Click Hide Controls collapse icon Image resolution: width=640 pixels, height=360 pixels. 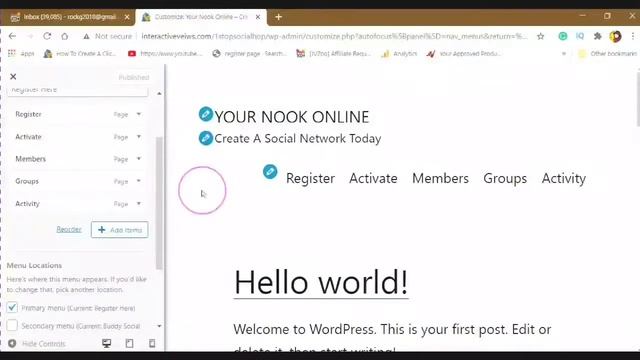click(12, 344)
